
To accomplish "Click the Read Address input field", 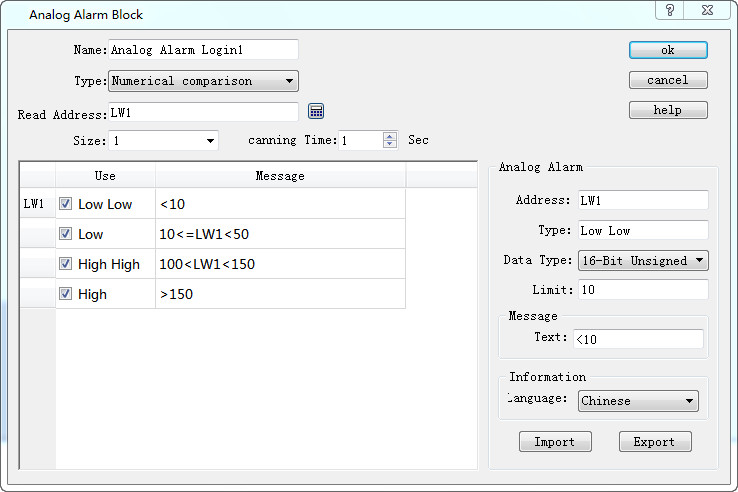I will [203, 112].
